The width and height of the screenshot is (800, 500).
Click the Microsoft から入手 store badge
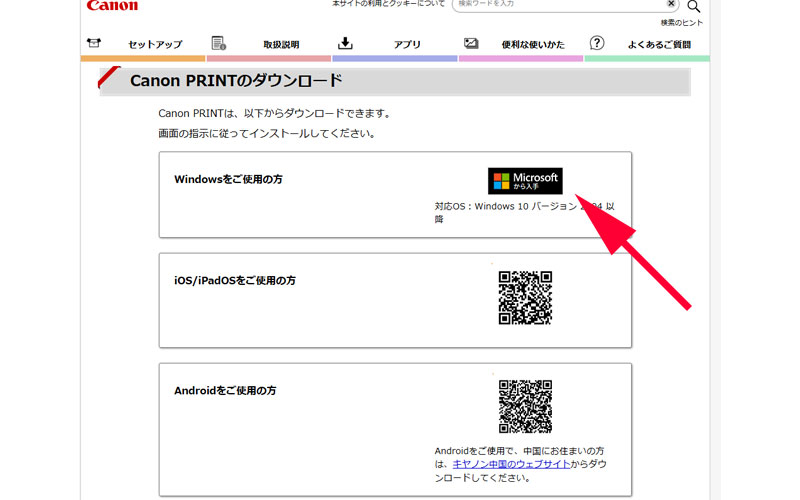525,180
